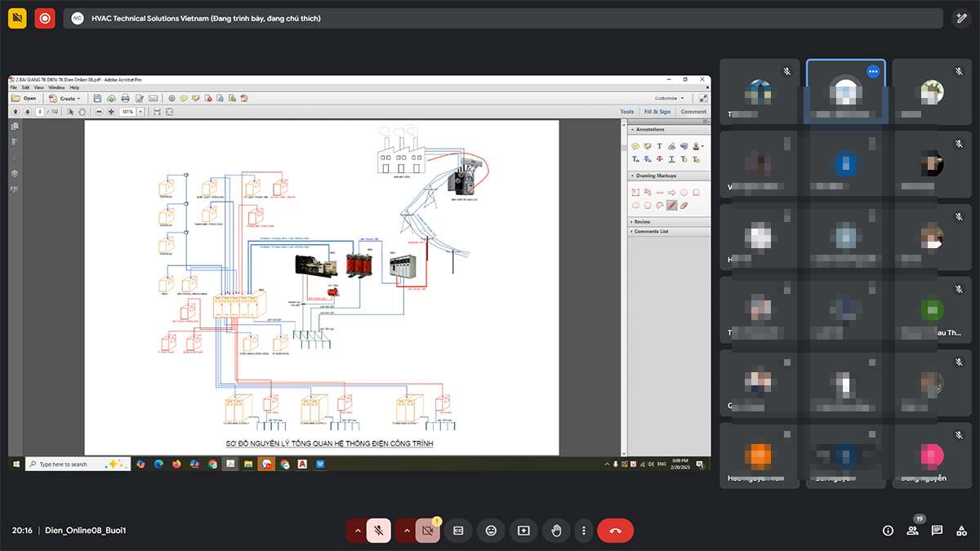The height and width of the screenshot is (551, 980).
Task: Zoom in with the plus button
Action: pyautogui.click(x=111, y=111)
